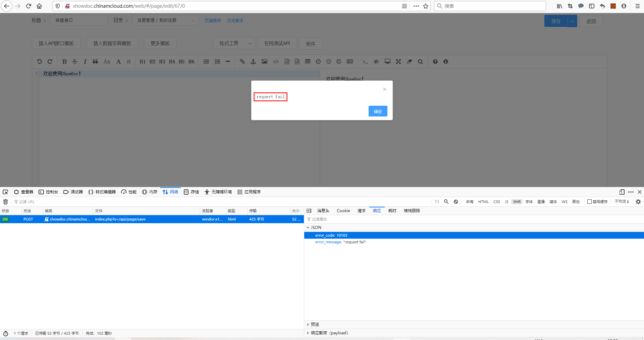Insert inline code with the code icon
Image resolution: width=644 pixels, height=340 pixels.
click(x=276, y=61)
